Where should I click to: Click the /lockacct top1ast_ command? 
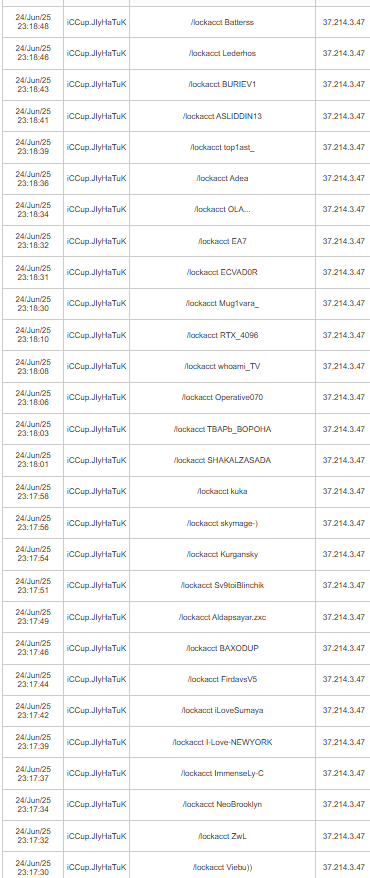222,147
